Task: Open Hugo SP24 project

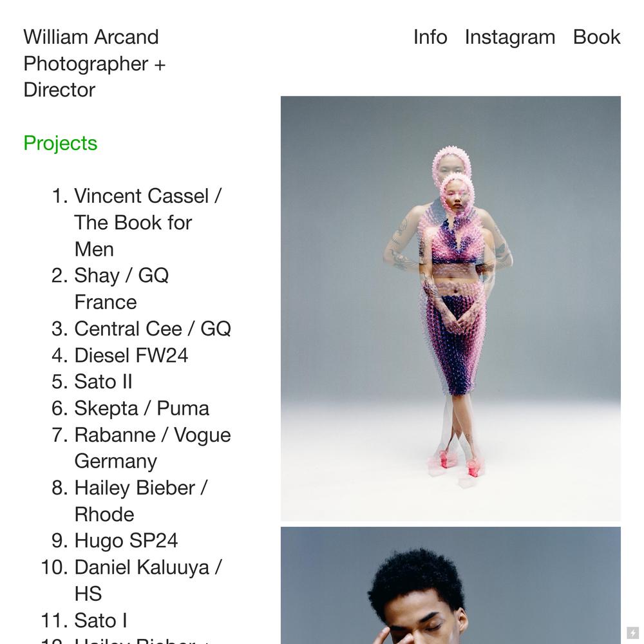Action: point(126,540)
